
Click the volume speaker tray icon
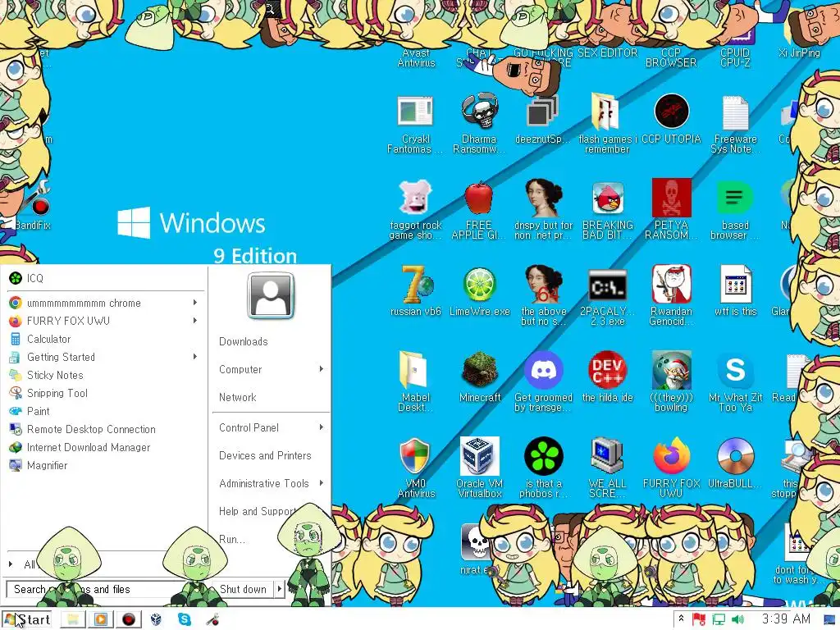pyautogui.click(x=737, y=619)
